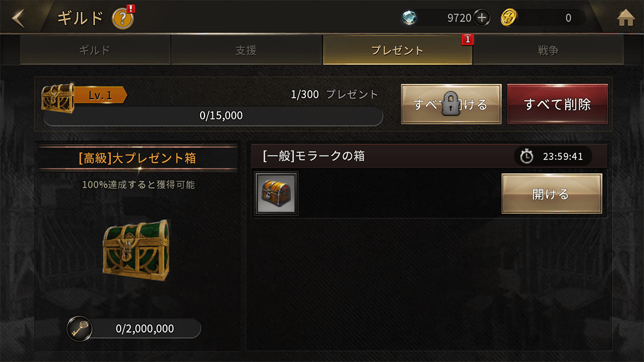The width and height of the screenshot is (644, 362).
Task: Go back using the arrow icon
Action: tap(18, 18)
